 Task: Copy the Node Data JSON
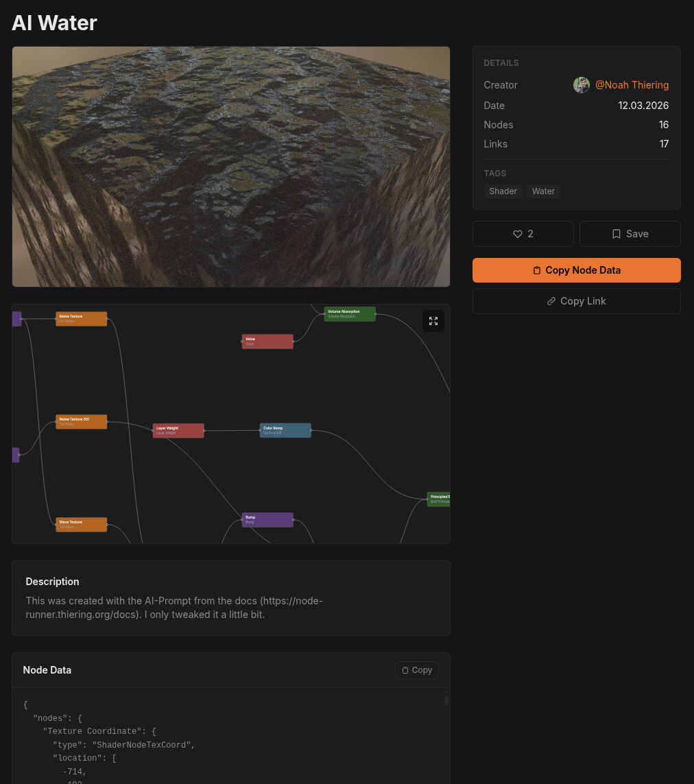[x=416, y=671]
